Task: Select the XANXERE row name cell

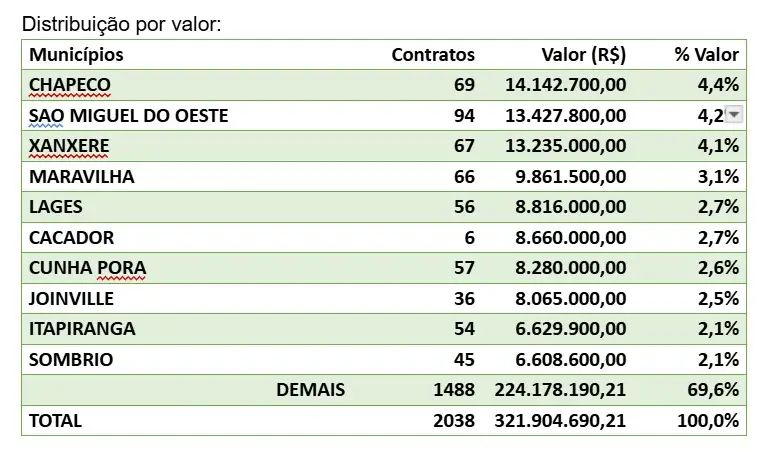Action: coord(69,146)
